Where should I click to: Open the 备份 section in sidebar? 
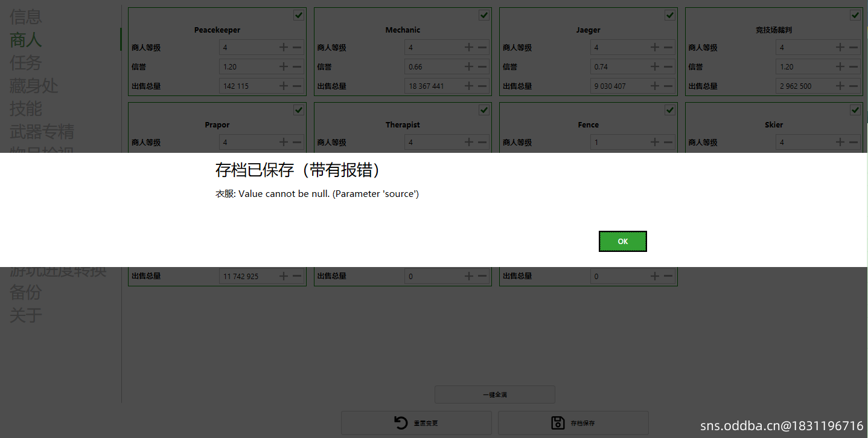click(x=26, y=292)
